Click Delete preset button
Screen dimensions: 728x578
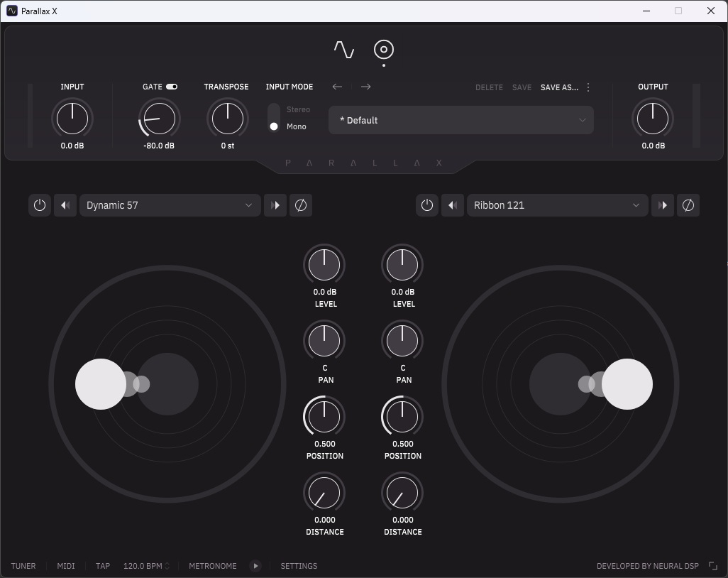(489, 87)
